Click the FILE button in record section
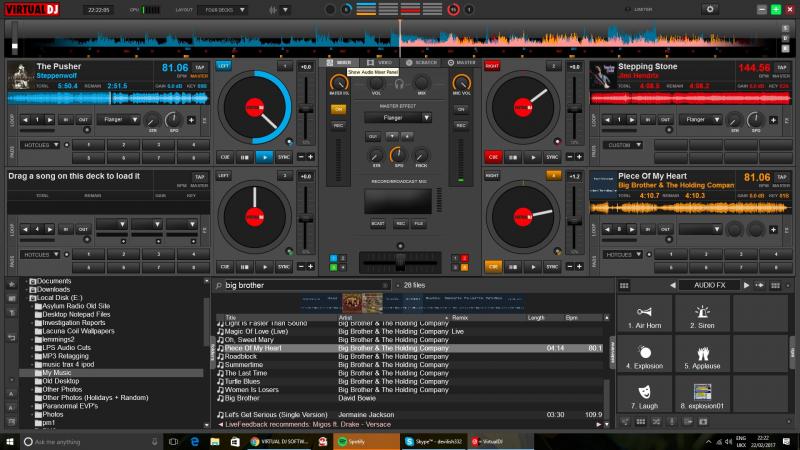Screen dimensions: 800x450 click(x=419, y=223)
